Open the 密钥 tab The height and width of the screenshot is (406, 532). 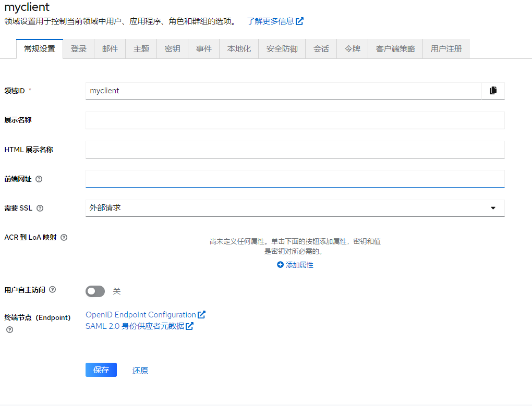(x=172, y=49)
